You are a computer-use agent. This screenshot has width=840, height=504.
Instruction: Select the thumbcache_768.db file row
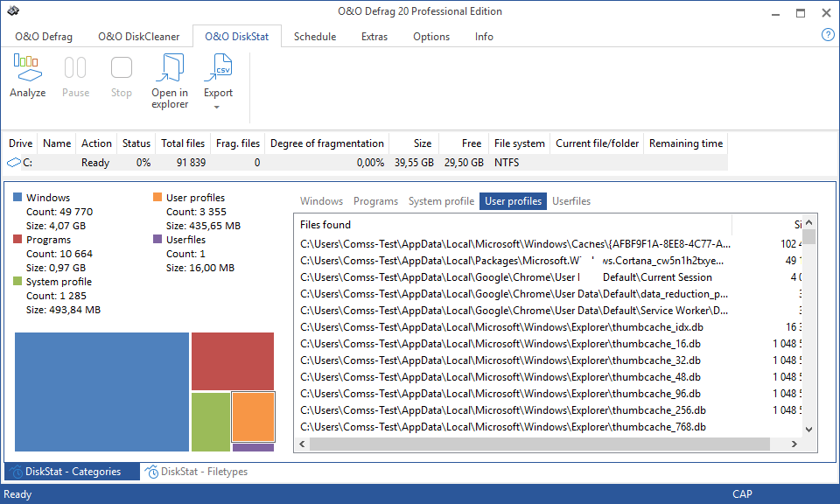pos(549,427)
